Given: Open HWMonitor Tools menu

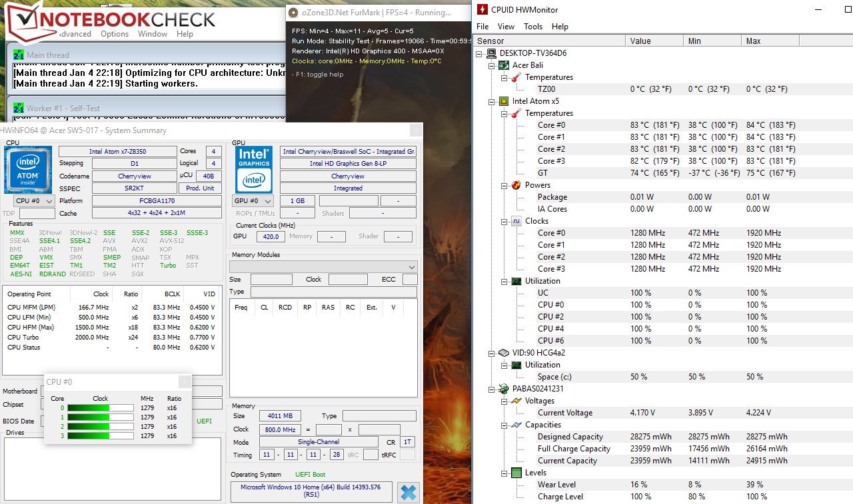Looking at the screenshot, I should pyautogui.click(x=533, y=27).
